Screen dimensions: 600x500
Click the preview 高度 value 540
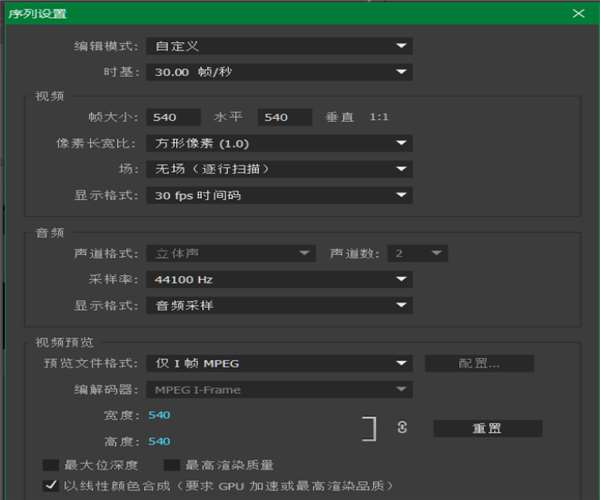159,441
